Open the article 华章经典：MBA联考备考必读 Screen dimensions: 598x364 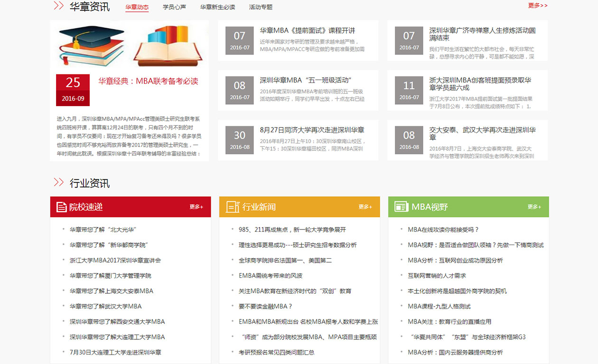[x=148, y=81]
